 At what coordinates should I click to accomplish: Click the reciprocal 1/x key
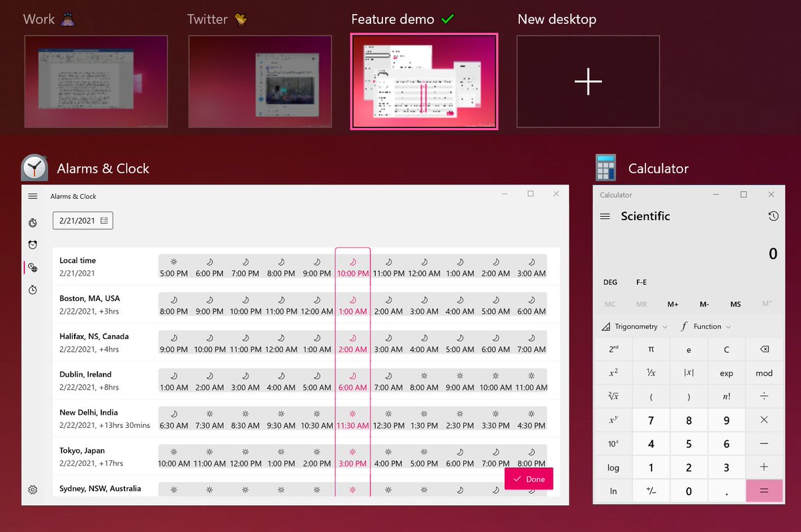coord(651,373)
